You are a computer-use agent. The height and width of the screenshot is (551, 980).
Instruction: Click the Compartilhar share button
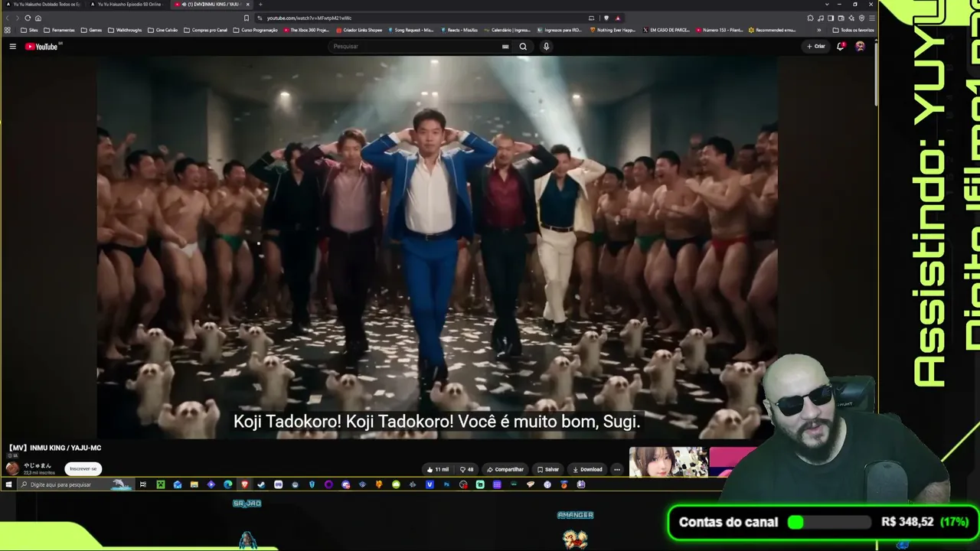tap(505, 469)
